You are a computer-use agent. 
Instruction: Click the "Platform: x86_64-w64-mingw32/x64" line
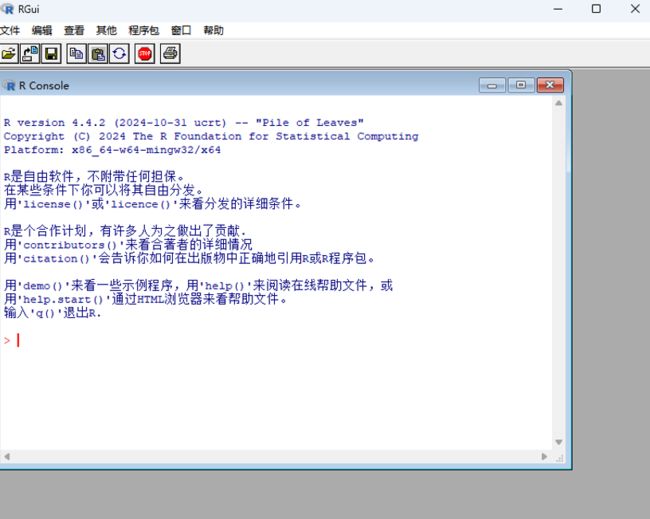(x=112, y=150)
